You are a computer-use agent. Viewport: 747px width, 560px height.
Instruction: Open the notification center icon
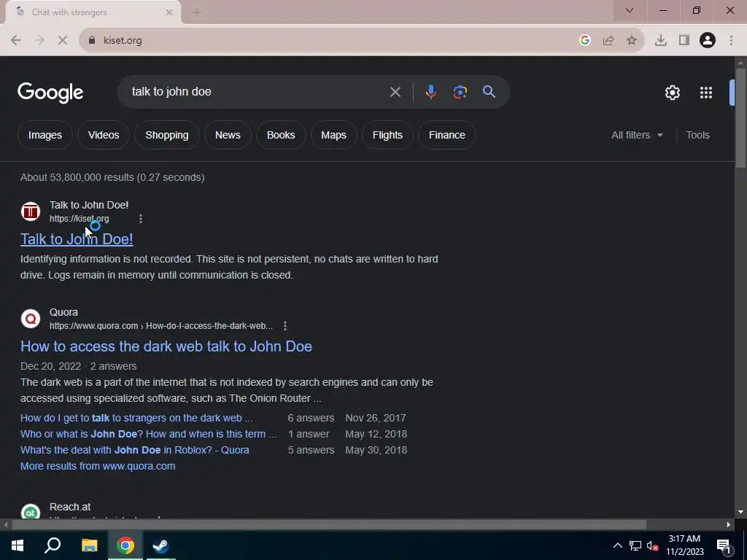724,545
